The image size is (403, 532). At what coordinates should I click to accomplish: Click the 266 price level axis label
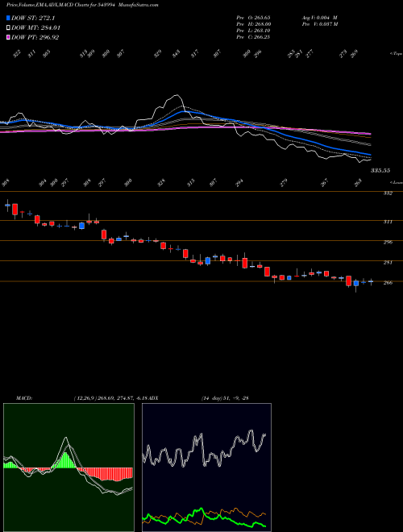point(388,283)
